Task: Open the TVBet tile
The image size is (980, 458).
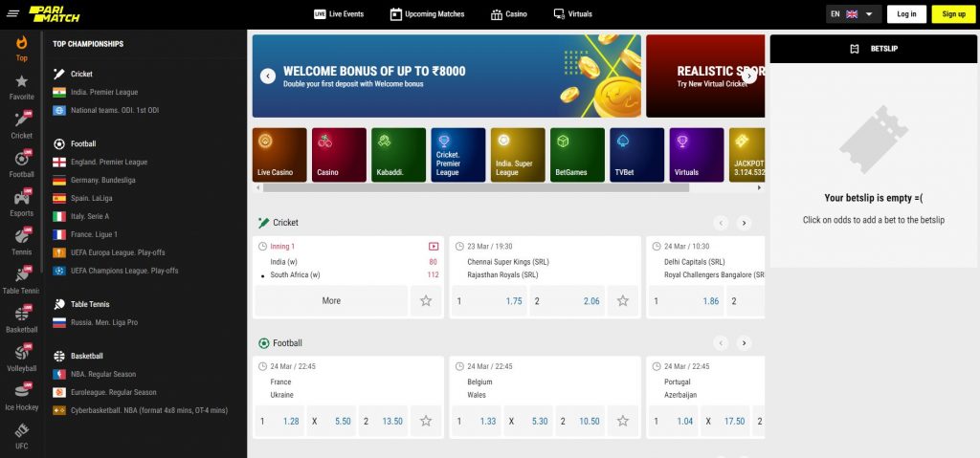Action: click(x=636, y=155)
